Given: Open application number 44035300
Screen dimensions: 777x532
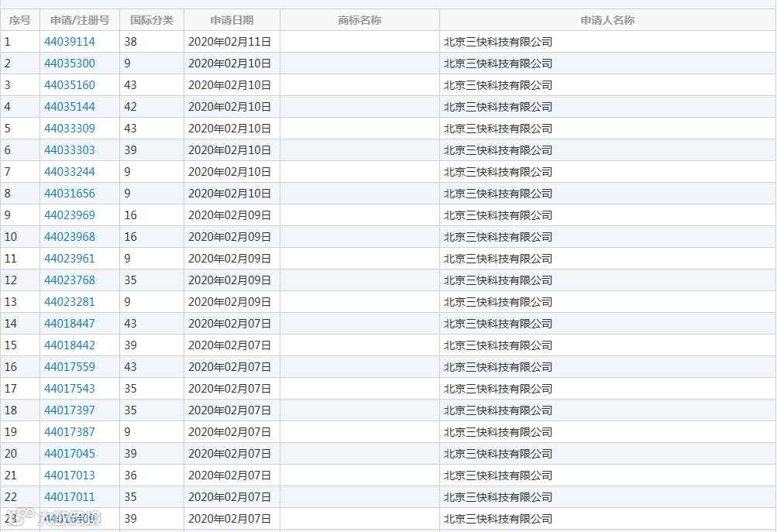Looking at the screenshot, I should click(x=70, y=63).
